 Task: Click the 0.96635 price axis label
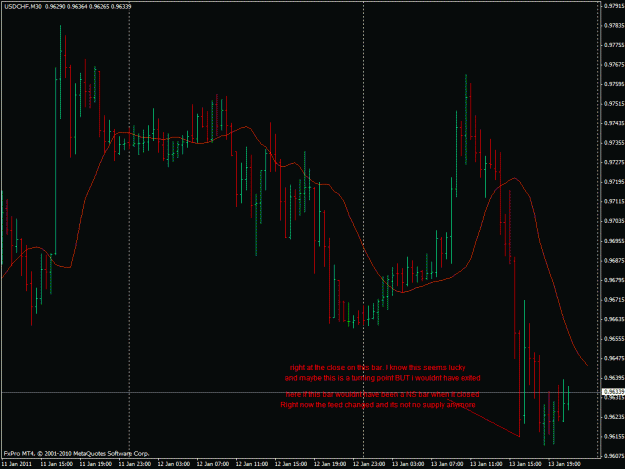click(614, 319)
